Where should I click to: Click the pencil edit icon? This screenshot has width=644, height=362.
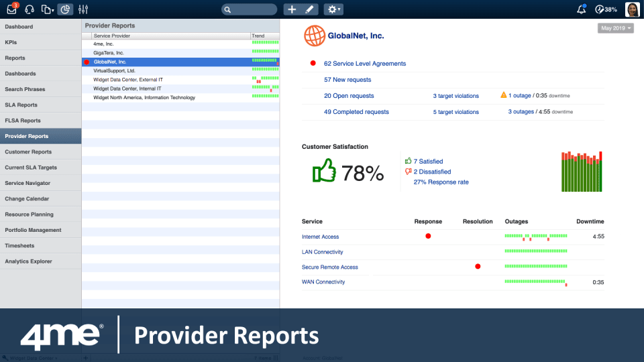pos(309,9)
